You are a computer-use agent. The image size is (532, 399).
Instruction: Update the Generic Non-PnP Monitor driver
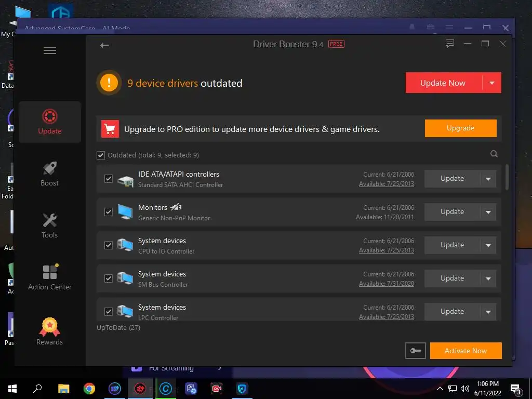(453, 212)
